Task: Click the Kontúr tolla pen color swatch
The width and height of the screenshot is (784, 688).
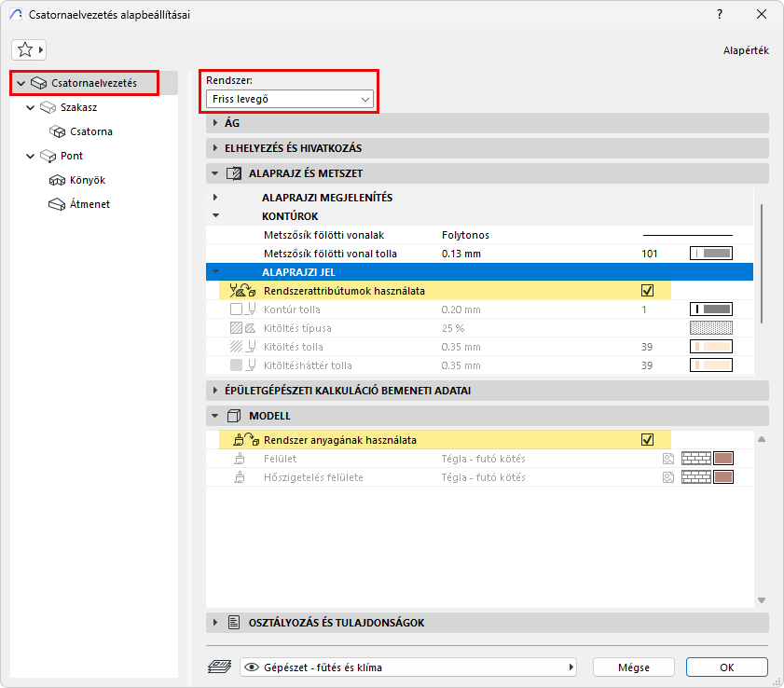Action: point(711,310)
